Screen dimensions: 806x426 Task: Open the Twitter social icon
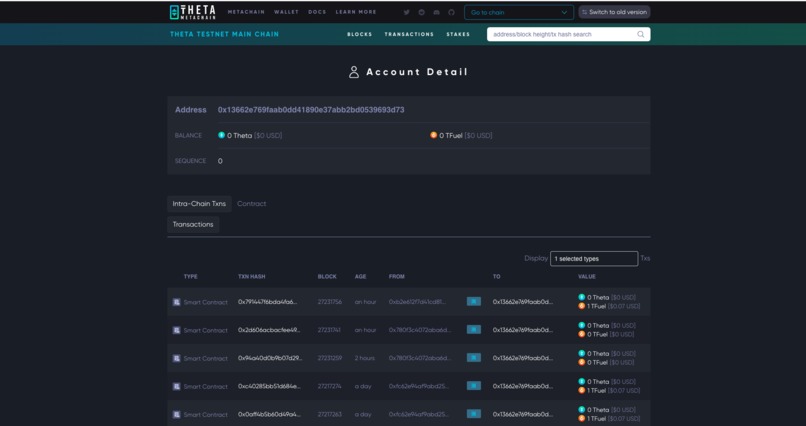pyautogui.click(x=407, y=12)
